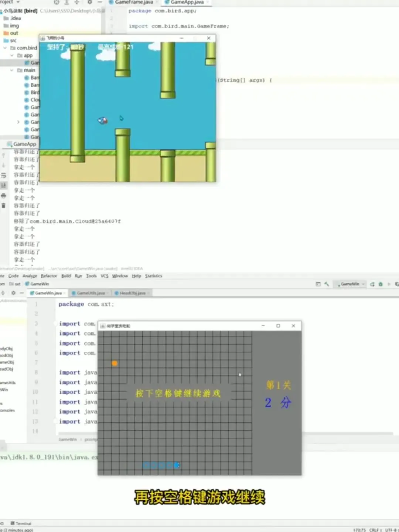The height and width of the screenshot is (532, 399).
Task: Select the Bird class in project tree
Action: (x=32, y=92)
